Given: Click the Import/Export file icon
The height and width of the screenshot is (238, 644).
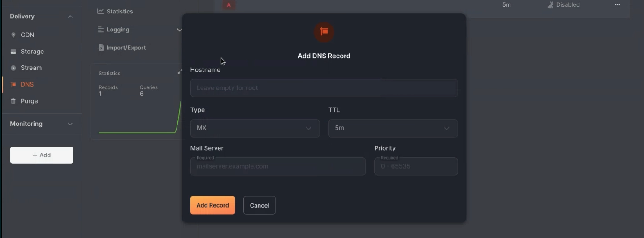Looking at the screenshot, I should [100, 48].
